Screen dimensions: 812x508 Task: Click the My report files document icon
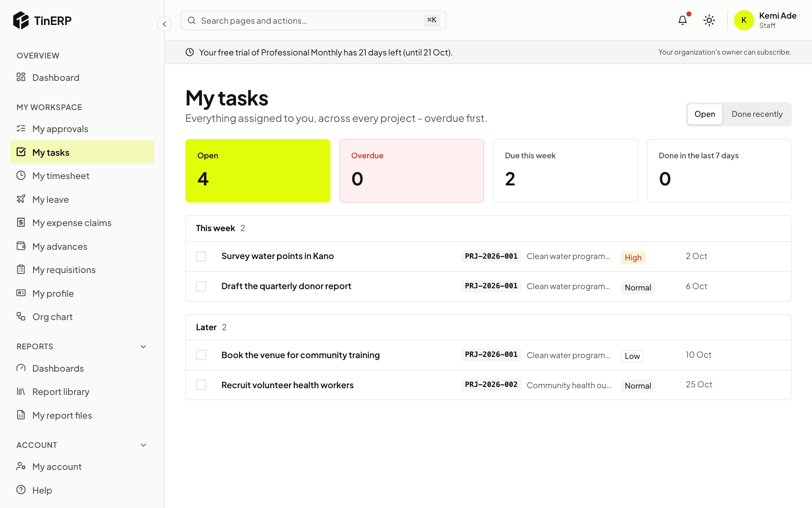point(21,415)
